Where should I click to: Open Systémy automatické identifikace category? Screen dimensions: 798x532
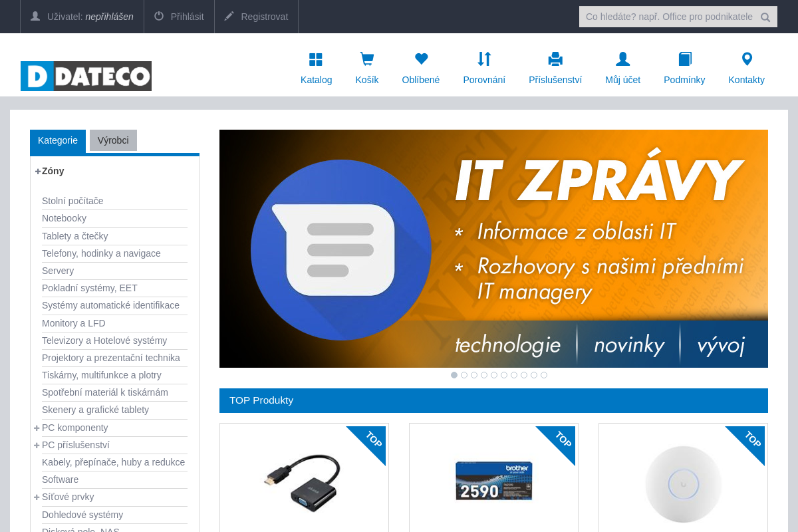point(110,305)
